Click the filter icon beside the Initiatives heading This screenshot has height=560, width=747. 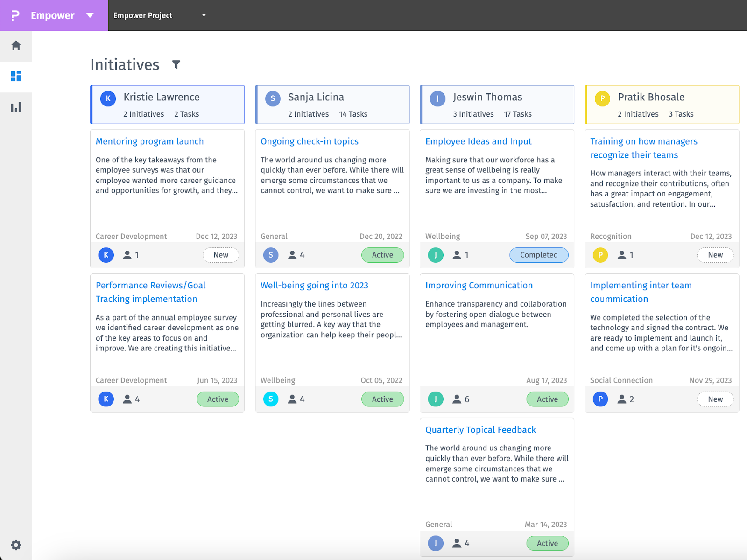click(x=176, y=65)
